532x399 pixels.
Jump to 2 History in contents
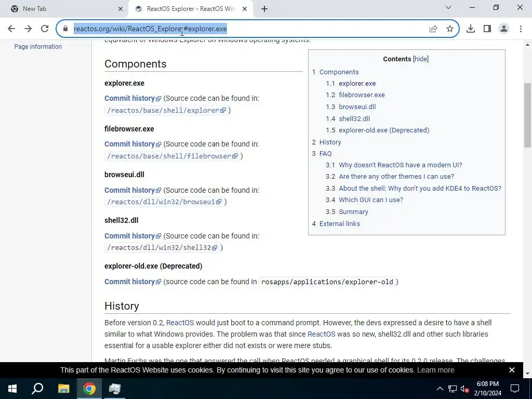[326, 142]
